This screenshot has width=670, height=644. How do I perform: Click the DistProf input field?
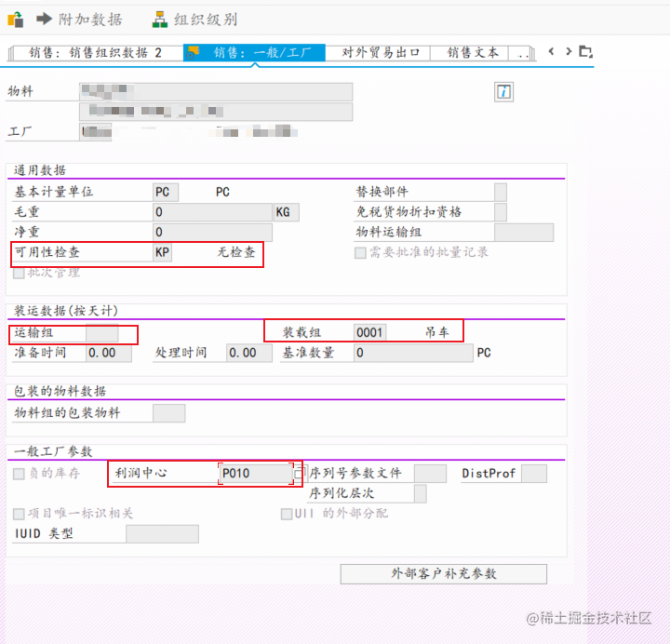pos(534,474)
